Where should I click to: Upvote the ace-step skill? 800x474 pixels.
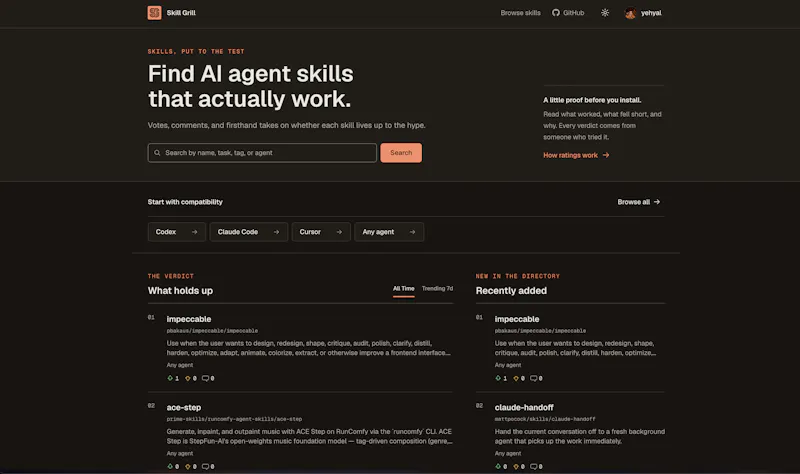click(x=173, y=466)
